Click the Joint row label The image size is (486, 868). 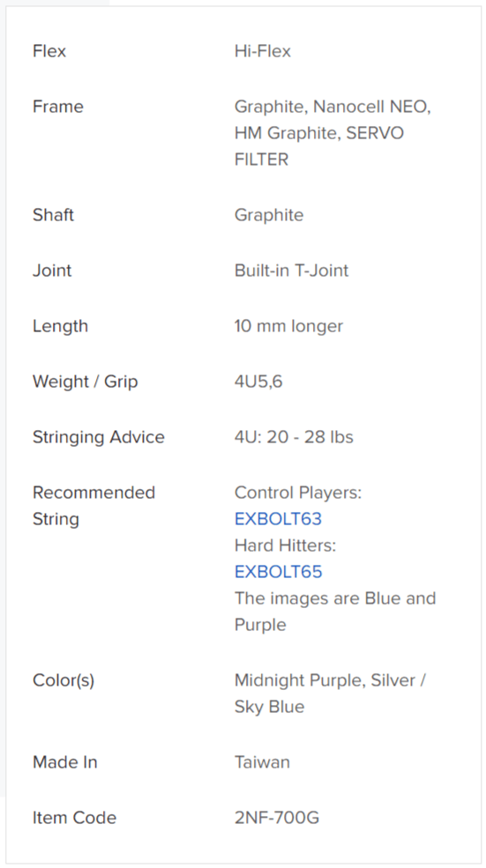(x=52, y=271)
